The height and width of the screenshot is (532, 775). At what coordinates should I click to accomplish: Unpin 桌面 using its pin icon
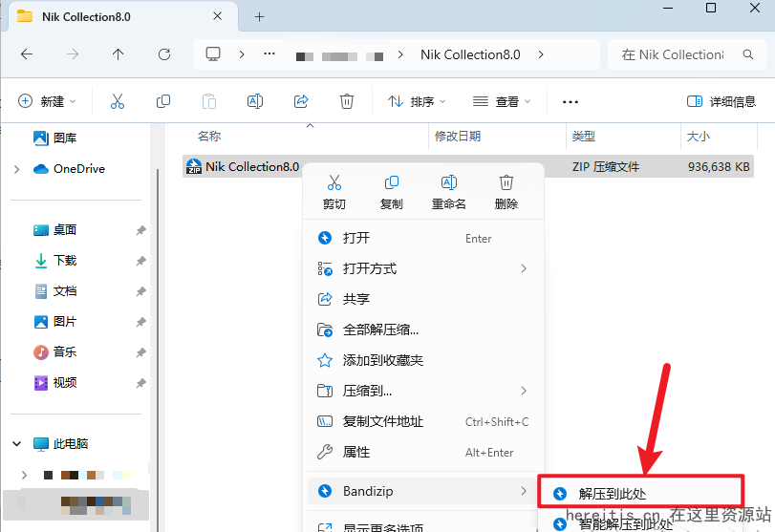click(x=140, y=230)
